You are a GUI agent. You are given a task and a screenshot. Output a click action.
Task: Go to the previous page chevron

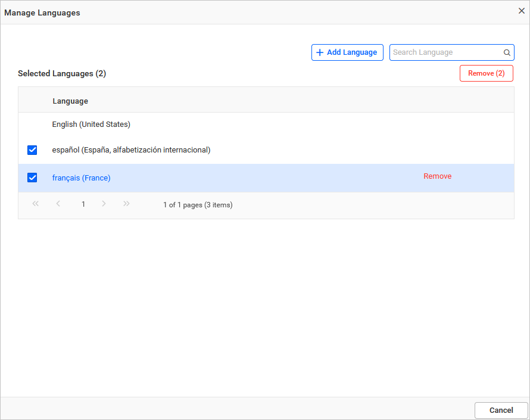click(x=58, y=204)
